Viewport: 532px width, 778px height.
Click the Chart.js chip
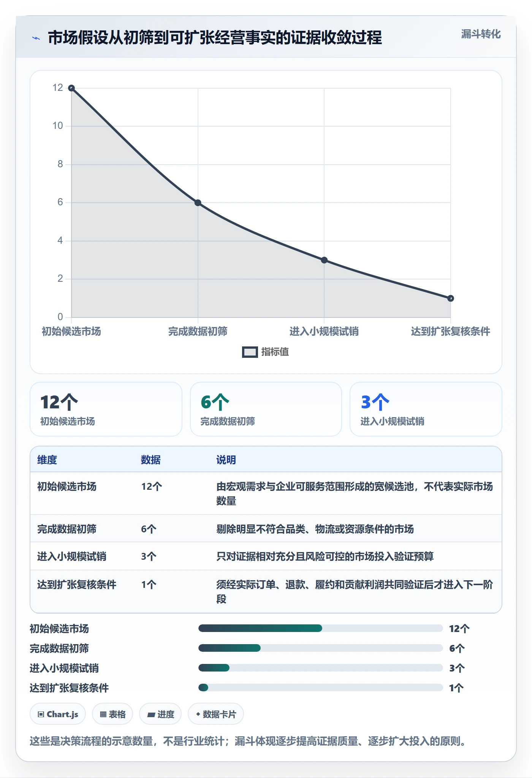58,714
